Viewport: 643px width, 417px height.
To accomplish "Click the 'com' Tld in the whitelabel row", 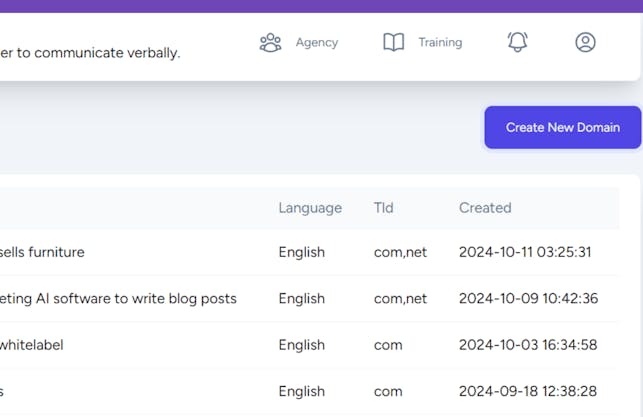I will (x=388, y=345).
